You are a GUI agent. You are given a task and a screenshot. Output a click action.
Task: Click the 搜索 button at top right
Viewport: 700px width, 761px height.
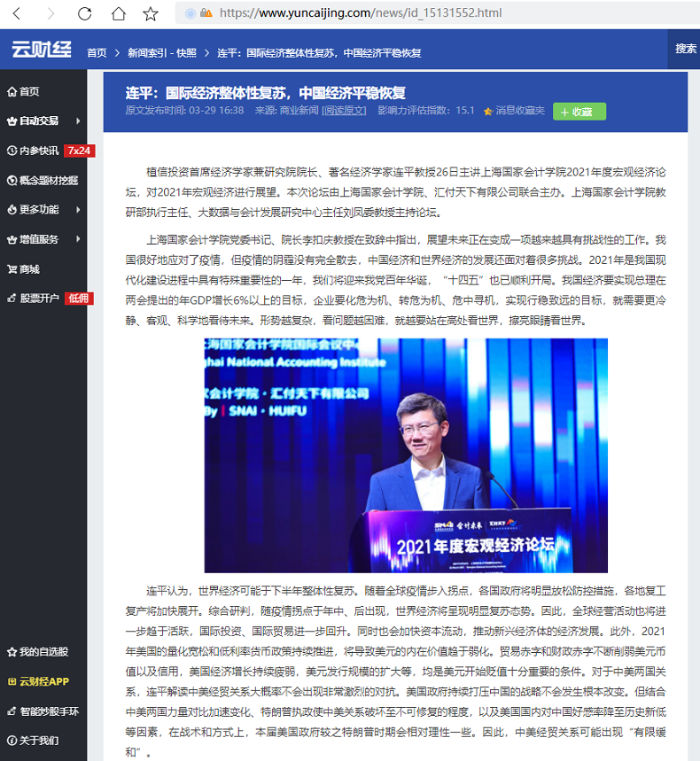[685, 50]
